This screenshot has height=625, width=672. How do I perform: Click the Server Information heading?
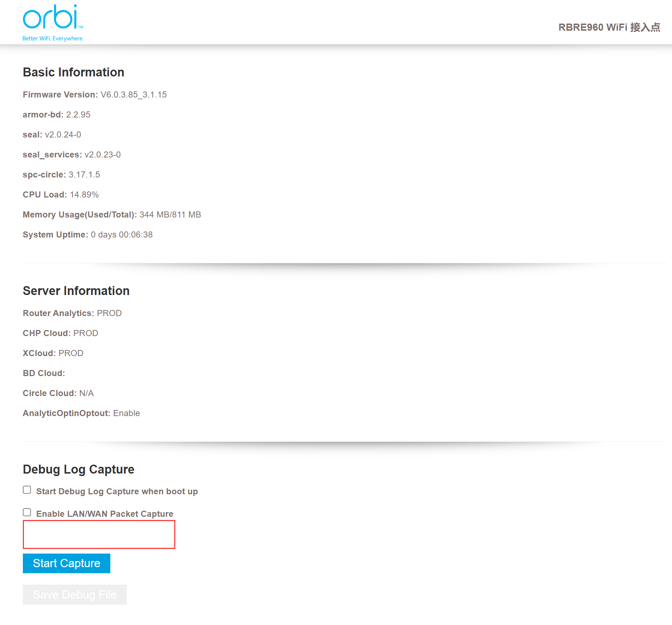76,291
